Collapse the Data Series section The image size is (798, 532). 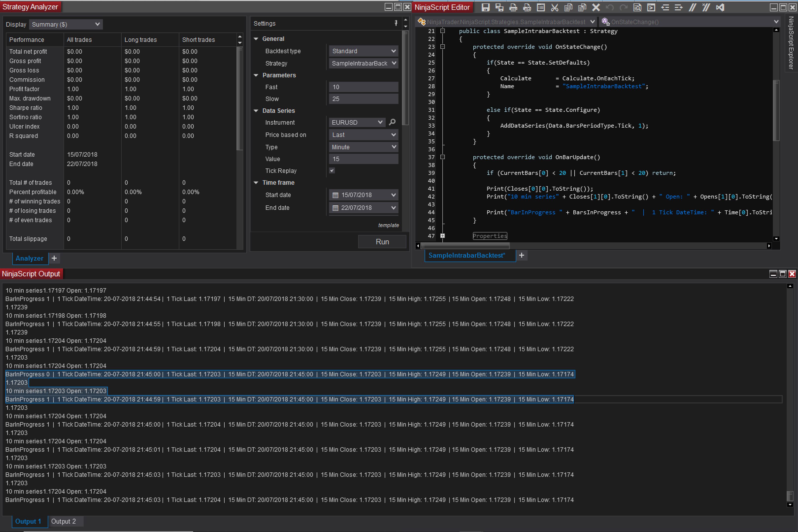pyautogui.click(x=256, y=111)
